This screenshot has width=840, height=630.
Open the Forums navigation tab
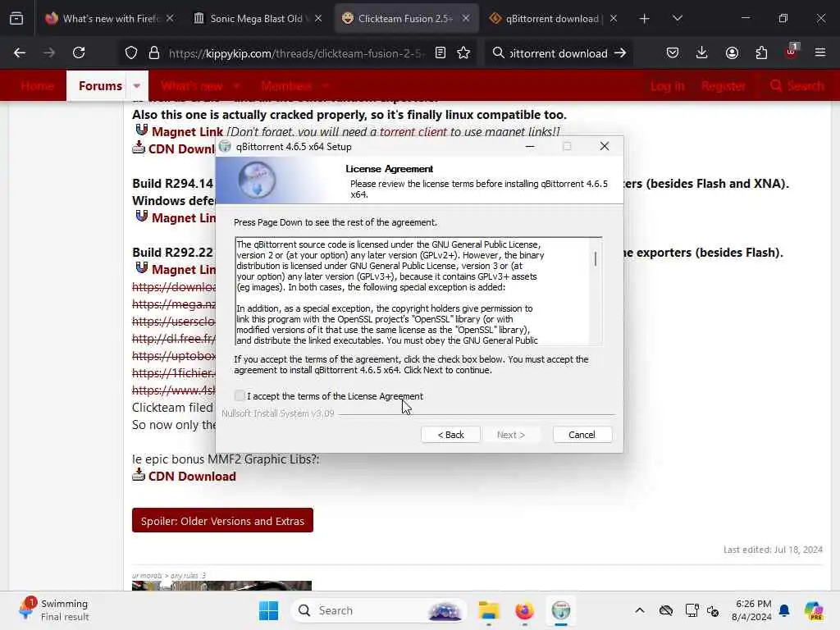click(x=100, y=85)
